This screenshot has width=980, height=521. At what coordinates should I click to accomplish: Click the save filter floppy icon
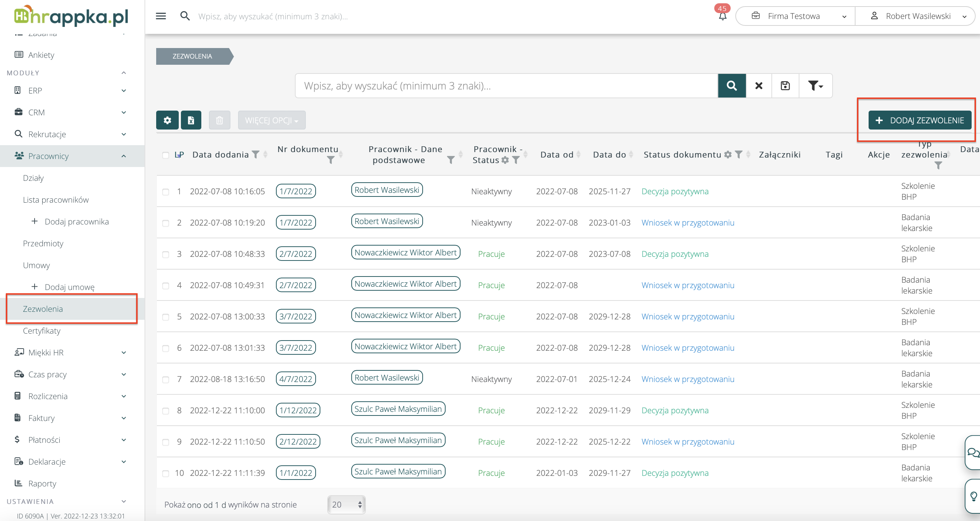pos(785,85)
